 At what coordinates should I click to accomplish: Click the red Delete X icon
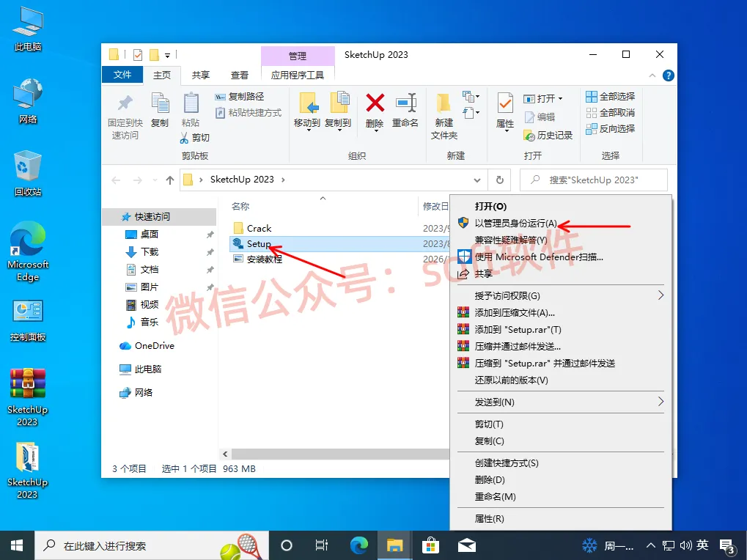tap(375, 103)
